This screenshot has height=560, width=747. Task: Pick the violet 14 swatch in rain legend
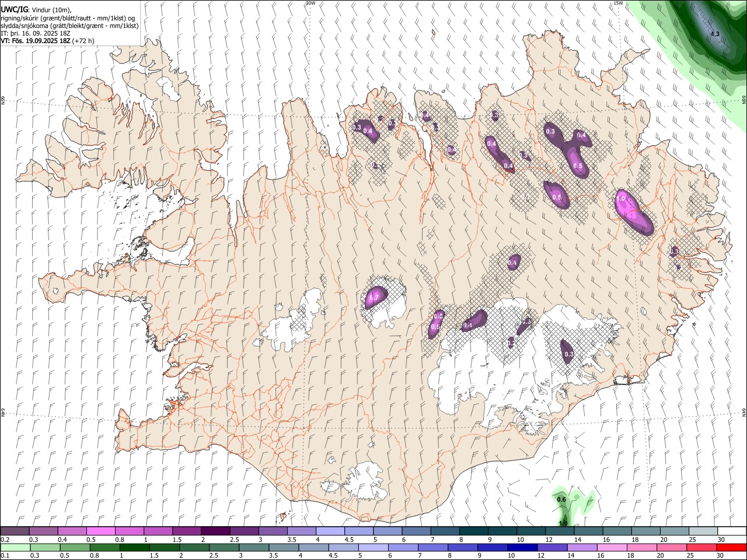pyautogui.click(x=582, y=547)
